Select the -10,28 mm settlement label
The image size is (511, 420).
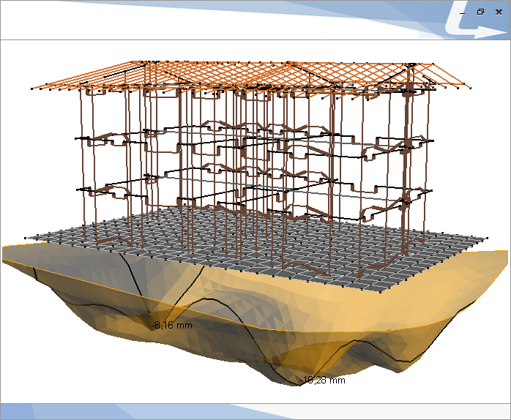pos(323,380)
